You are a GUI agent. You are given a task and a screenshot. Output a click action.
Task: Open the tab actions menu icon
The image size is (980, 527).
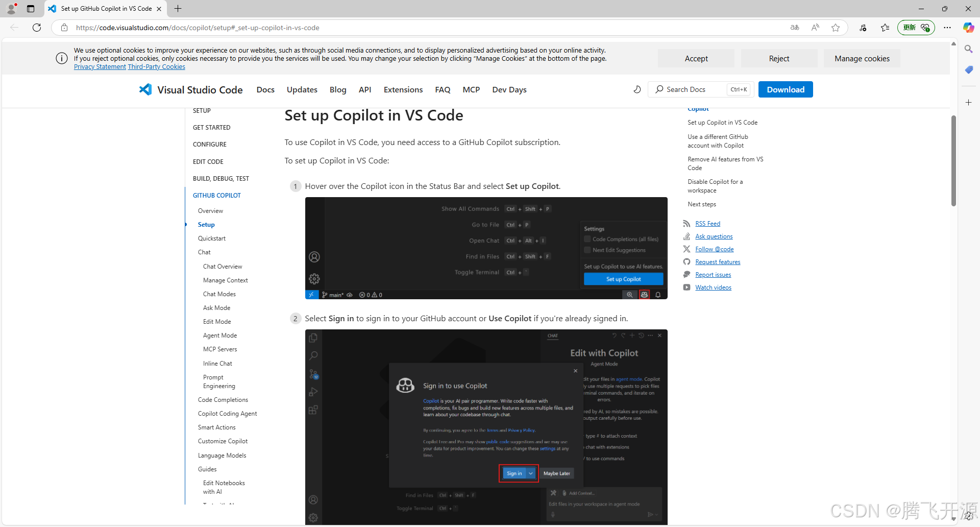(x=31, y=9)
